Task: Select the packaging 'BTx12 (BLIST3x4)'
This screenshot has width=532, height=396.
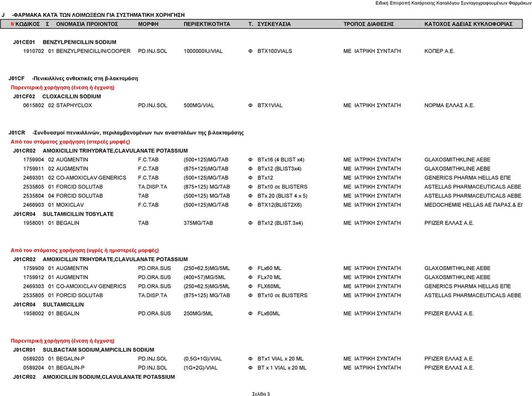Action: 279,169
